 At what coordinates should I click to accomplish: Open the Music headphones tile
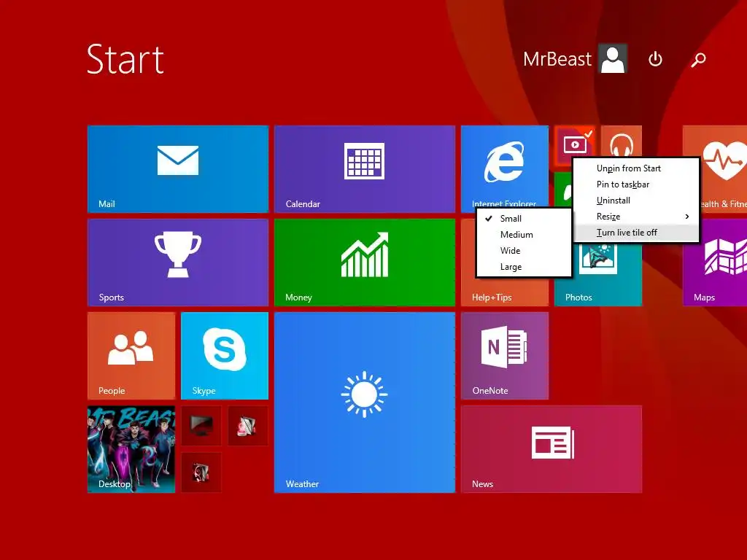622,141
